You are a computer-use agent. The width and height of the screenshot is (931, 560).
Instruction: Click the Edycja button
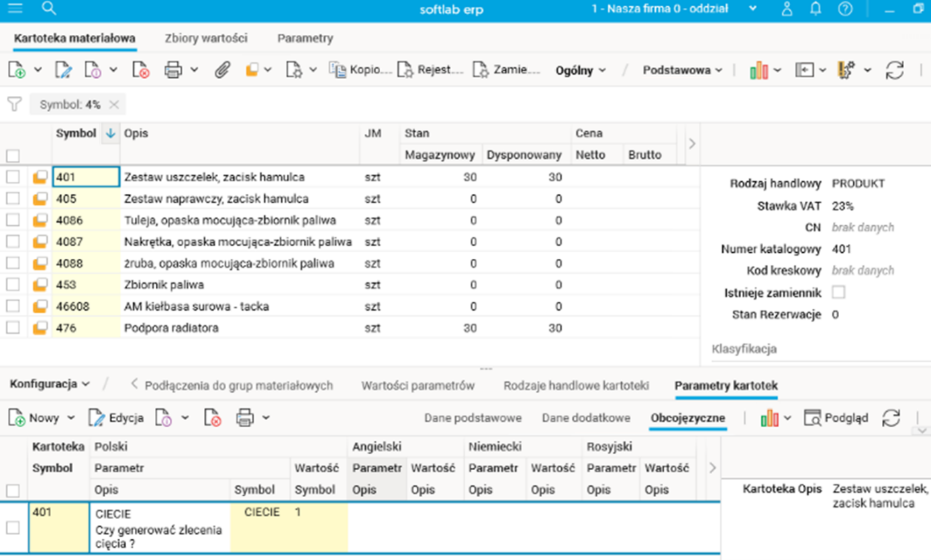(117, 418)
